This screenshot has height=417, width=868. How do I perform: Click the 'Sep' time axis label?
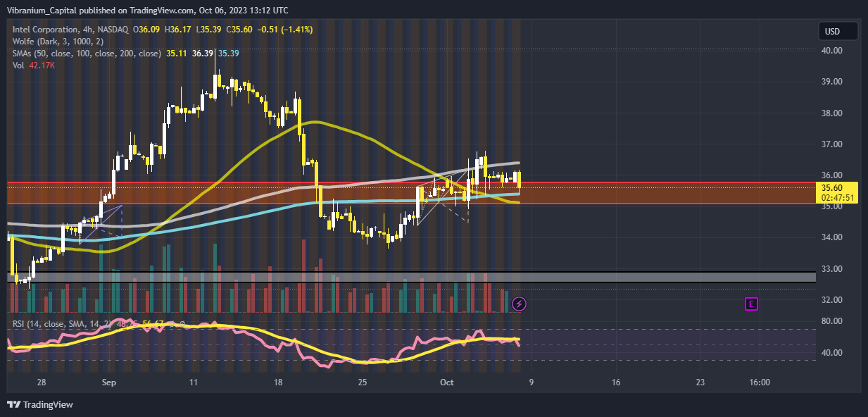coord(108,382)
